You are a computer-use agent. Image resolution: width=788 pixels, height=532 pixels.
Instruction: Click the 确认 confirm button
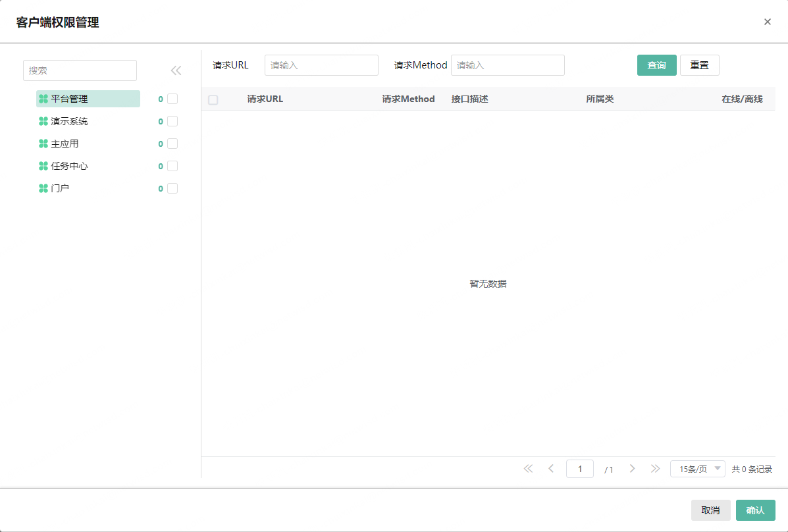(x=755, y=510)
